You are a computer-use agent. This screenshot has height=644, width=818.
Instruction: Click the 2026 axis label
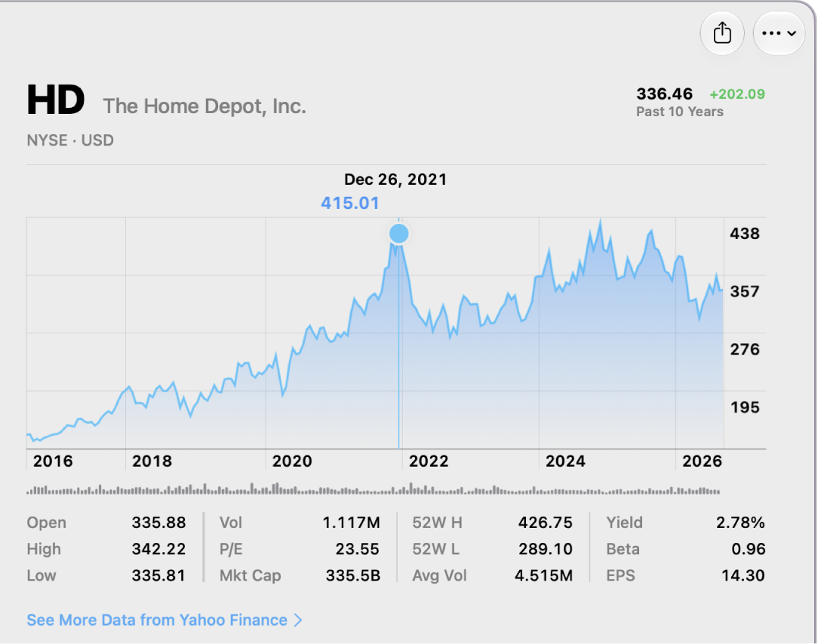[x=703, y=461]
